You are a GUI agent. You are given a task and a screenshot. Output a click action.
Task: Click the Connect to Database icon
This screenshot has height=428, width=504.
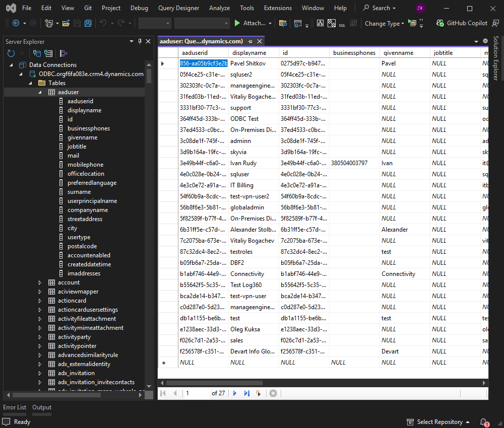(x=37, y=53)
